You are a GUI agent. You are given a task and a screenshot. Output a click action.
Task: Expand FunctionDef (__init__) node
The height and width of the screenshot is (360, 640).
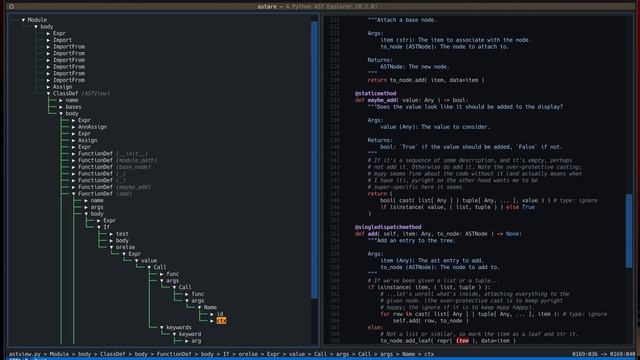tap(74, 154)
